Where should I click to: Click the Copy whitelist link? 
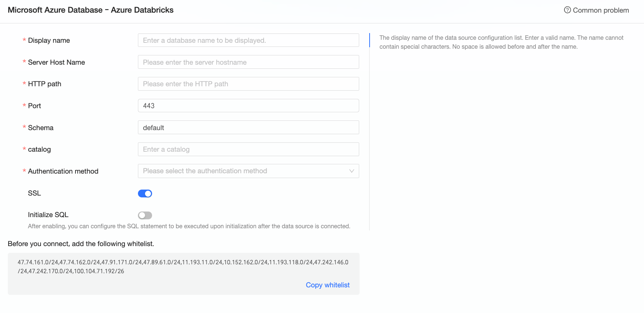tap(328, 285)
